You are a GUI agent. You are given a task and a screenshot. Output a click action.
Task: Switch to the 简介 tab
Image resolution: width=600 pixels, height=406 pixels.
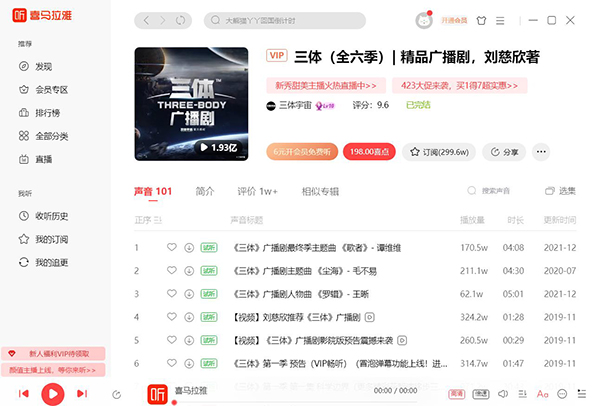(x=205, y=191)
